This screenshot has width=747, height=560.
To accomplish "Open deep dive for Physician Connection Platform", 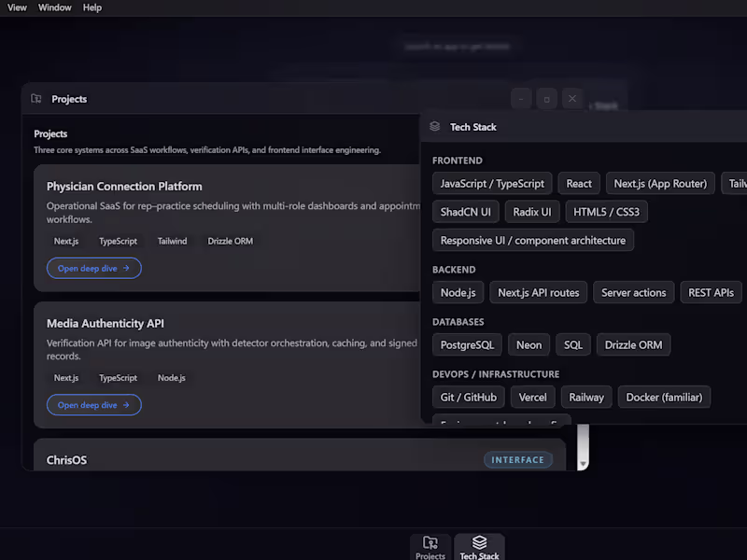I will [93, 268].
